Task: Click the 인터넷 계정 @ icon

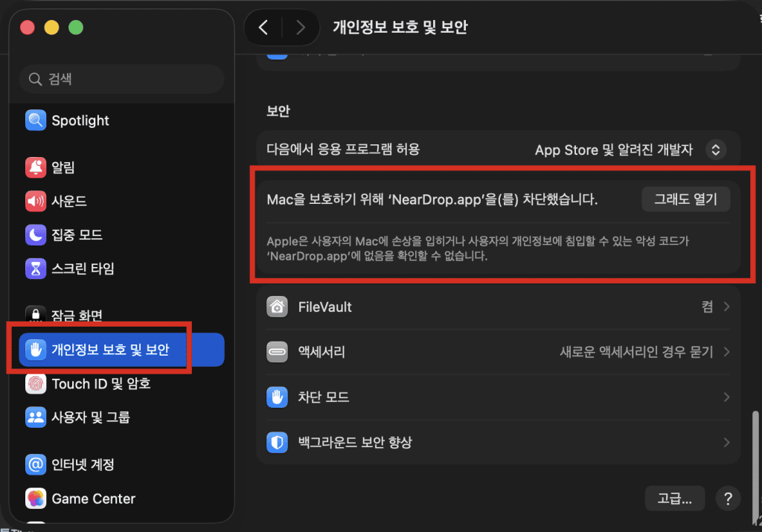Action: tap(36, 464)
